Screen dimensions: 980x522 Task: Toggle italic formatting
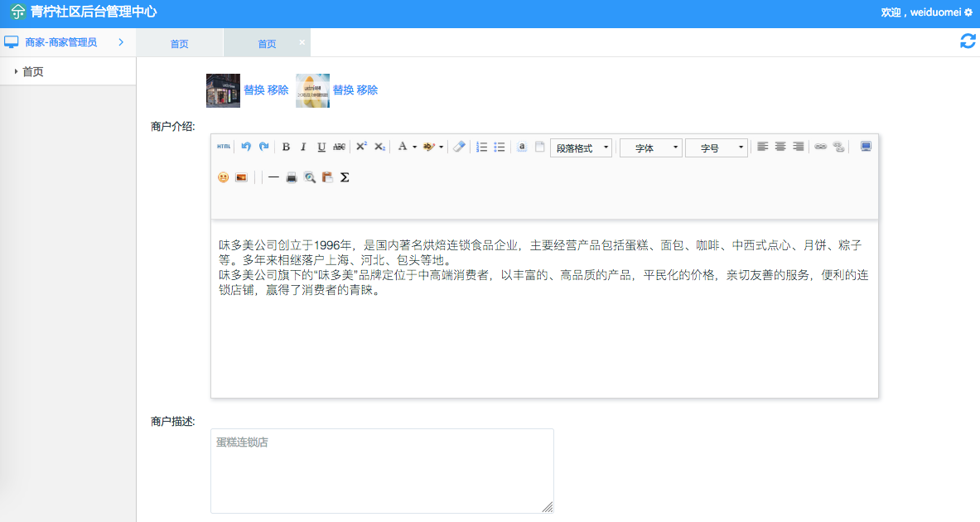pyautogui.click(x=303, y=147)
